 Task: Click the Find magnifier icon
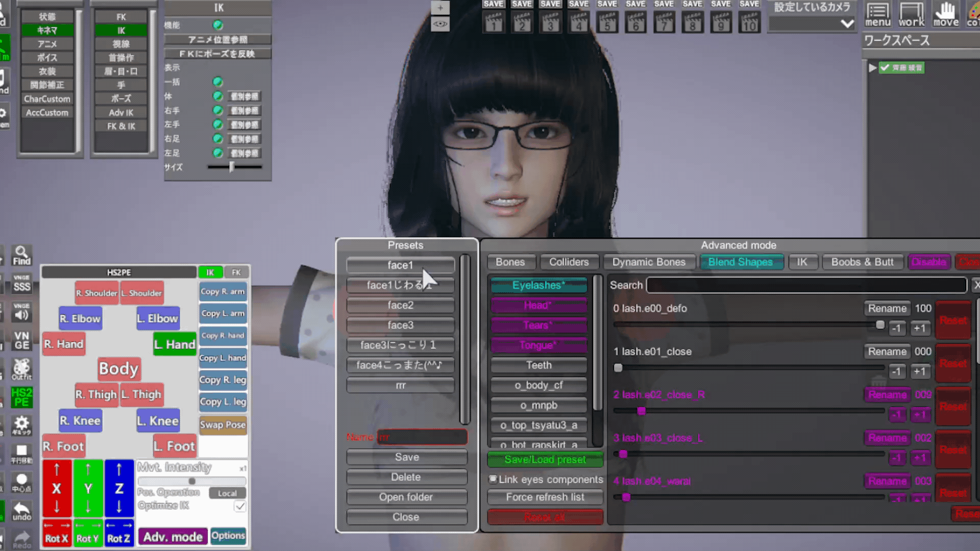pyautogui.click(x=21, y=255)
